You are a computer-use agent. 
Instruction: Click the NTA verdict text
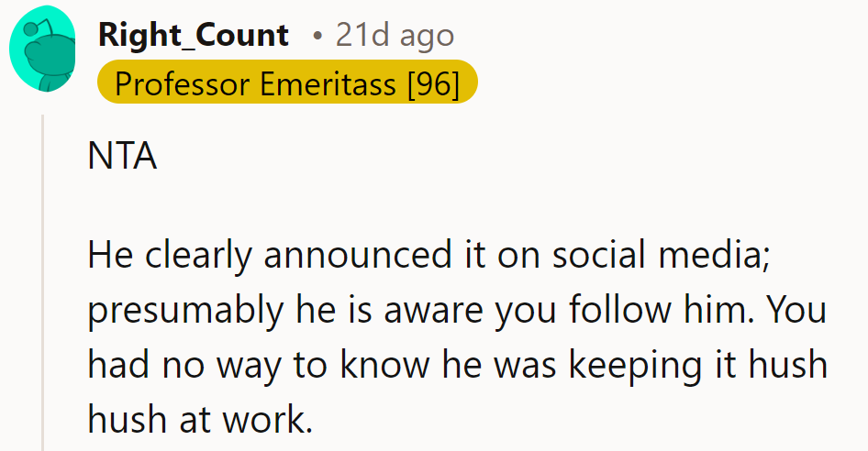[x=123, y=157]
